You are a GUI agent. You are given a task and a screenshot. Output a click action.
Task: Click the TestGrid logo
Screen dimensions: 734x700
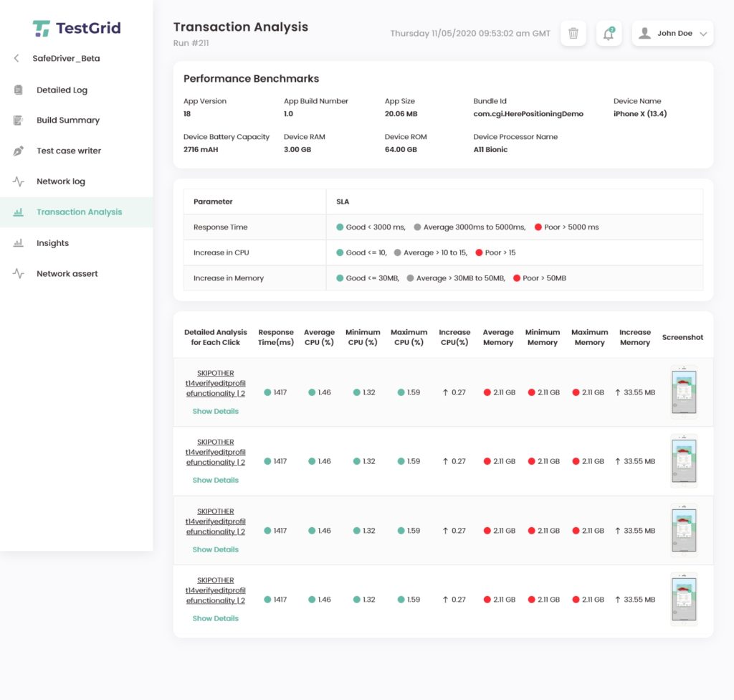(76, 27)
